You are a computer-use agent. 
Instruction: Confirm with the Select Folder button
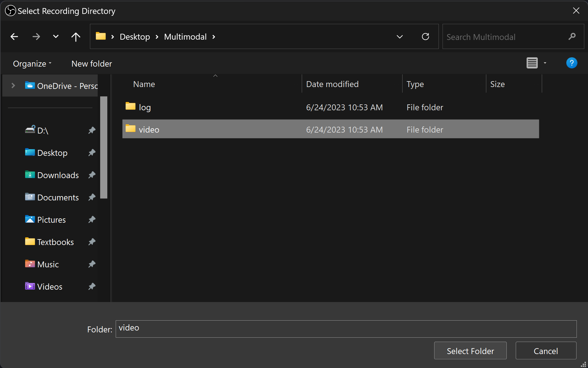(x=470, y=351)
